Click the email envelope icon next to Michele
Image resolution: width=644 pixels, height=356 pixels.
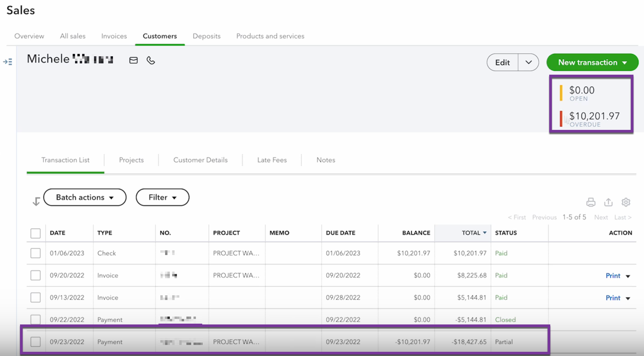[x=133, y=60]
